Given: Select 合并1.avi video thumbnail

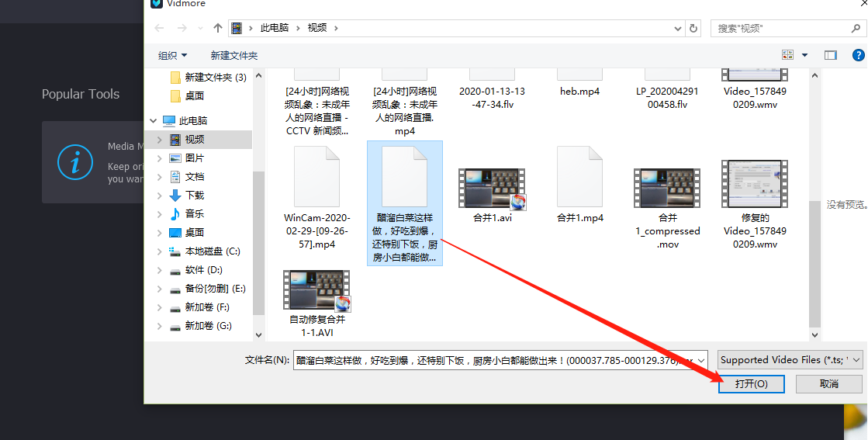Looking at the screenshot, I should click(492, 189).
